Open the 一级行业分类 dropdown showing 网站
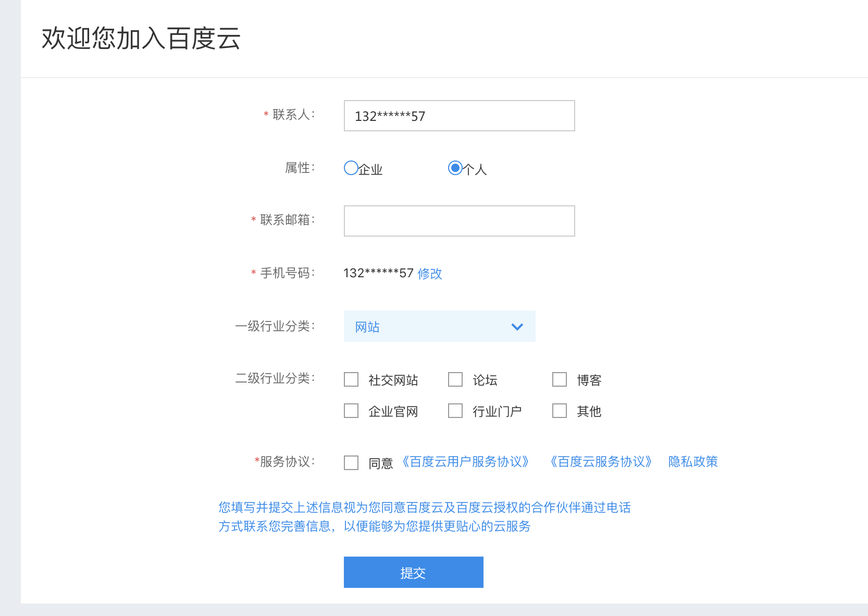Screen dimensions: 868x616 pyautogui.click(x=439, y=326)
